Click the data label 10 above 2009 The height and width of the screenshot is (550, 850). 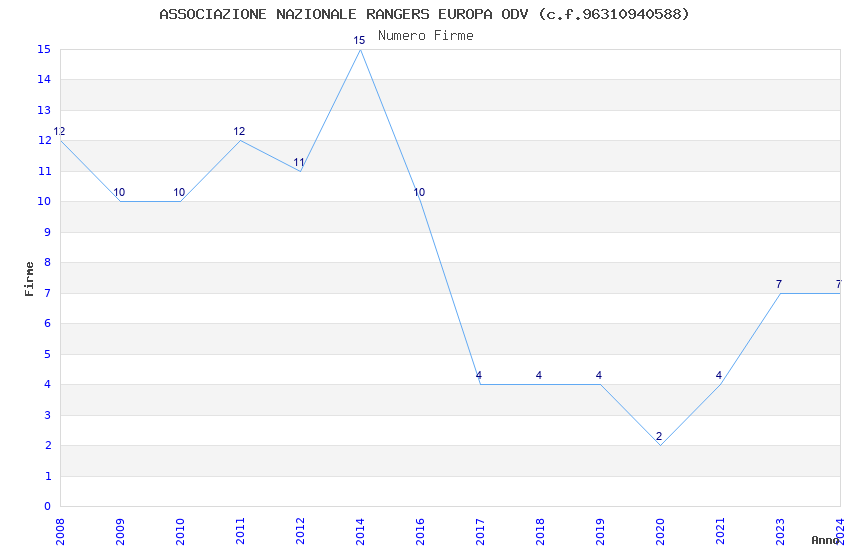pos(119,192)
